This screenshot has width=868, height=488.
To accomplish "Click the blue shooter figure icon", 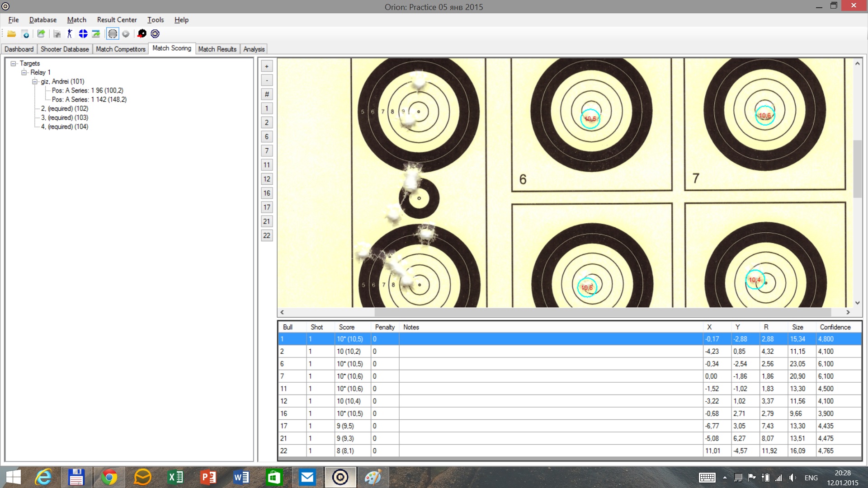I will [x=69, y=34].
